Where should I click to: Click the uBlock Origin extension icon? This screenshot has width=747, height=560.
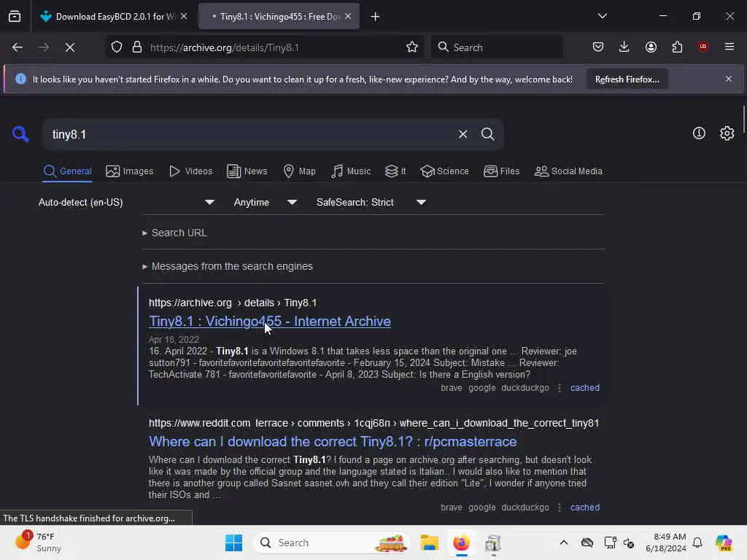[x=703, y=47]
